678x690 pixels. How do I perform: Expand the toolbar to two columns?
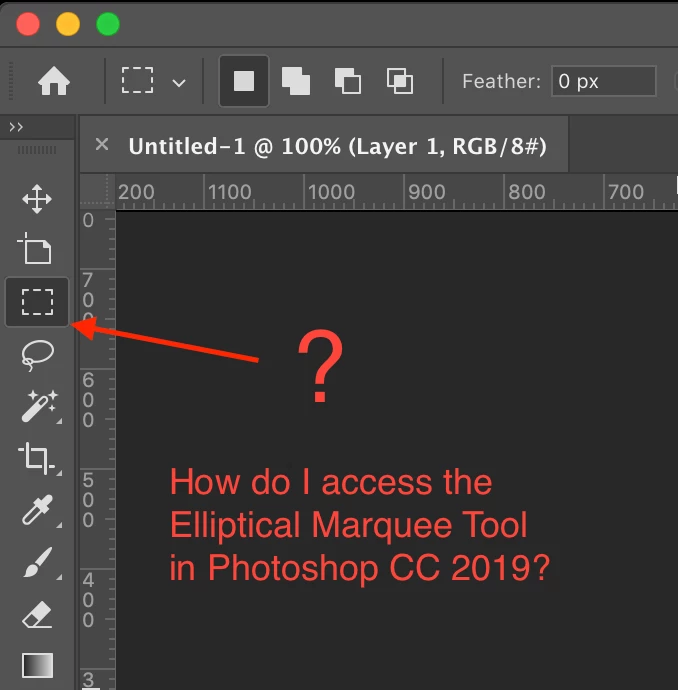16,128
